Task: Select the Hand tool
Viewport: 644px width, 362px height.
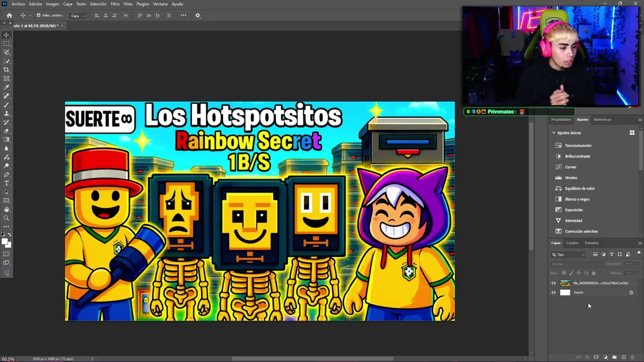Action: pos(7,209)
